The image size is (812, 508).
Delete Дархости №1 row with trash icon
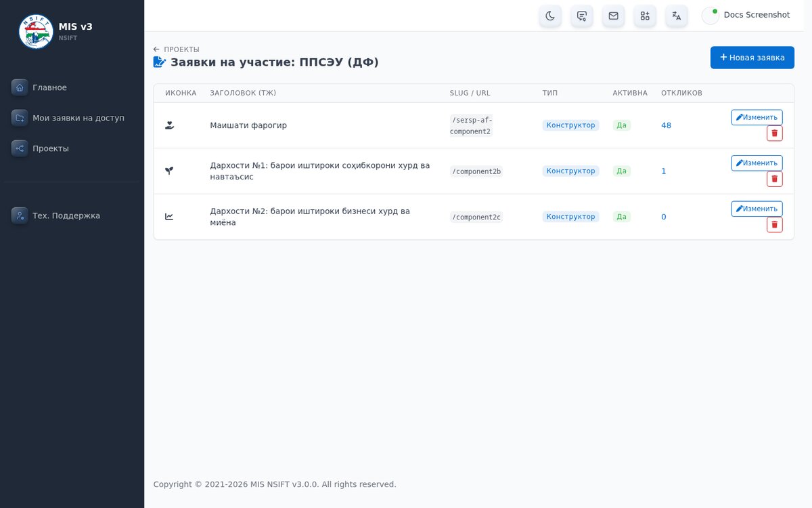click(x=774, y=179)
